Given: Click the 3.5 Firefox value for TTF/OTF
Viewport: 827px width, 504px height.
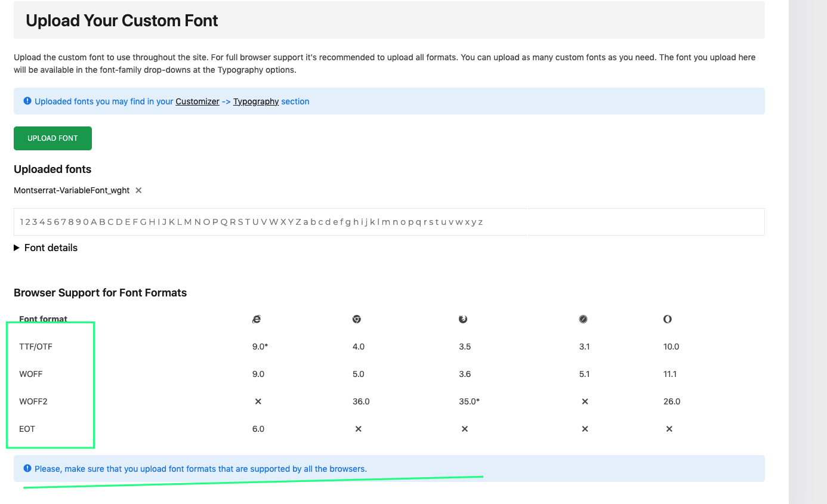Looking at the screenshot, I should point(465,347).
